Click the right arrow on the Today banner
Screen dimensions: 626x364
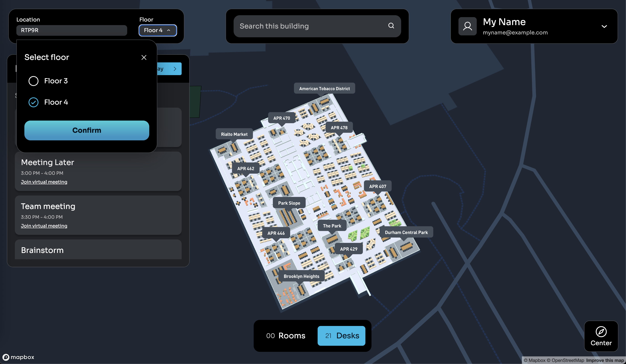tap(175, 69)
